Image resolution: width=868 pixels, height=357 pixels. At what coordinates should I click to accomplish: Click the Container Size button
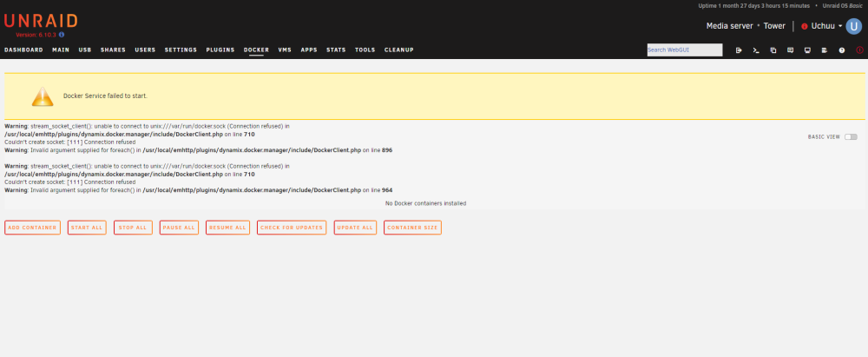coord(412,228)
